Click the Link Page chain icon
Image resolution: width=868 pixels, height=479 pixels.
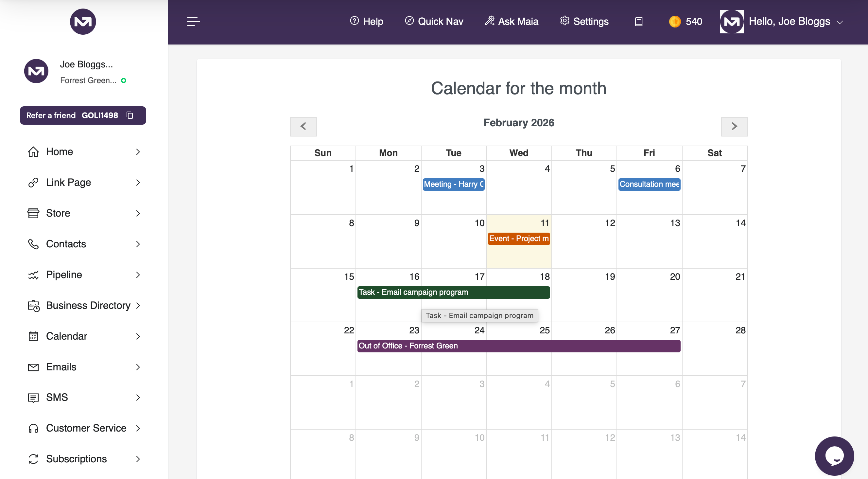pyautogui.click(x=33, y=182)
